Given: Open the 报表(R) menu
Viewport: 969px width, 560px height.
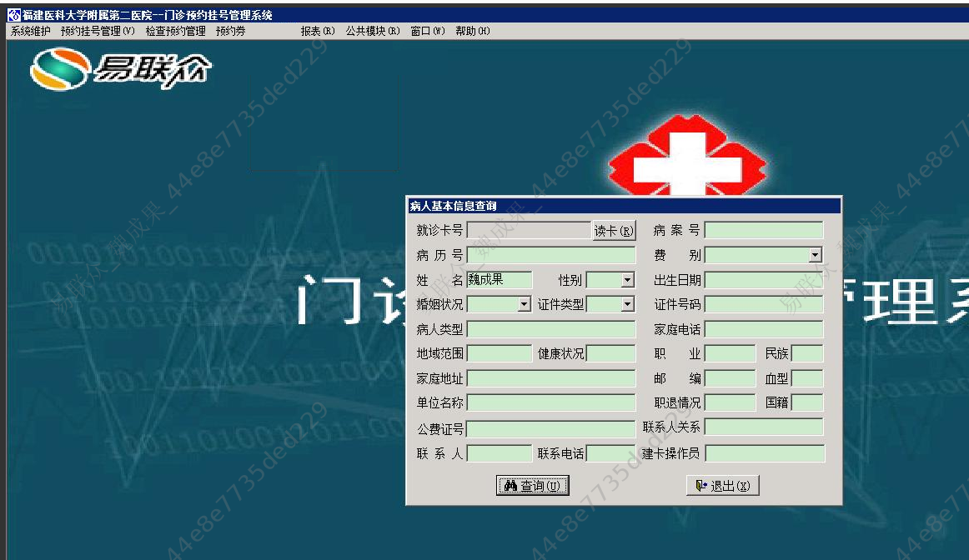Looking at the screenshot, I should point(318,31).
